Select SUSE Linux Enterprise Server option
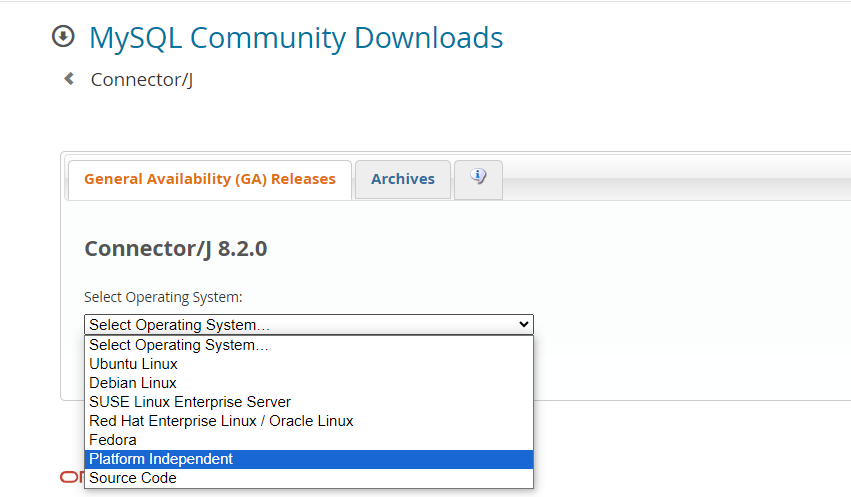 (x=309, y=402)
